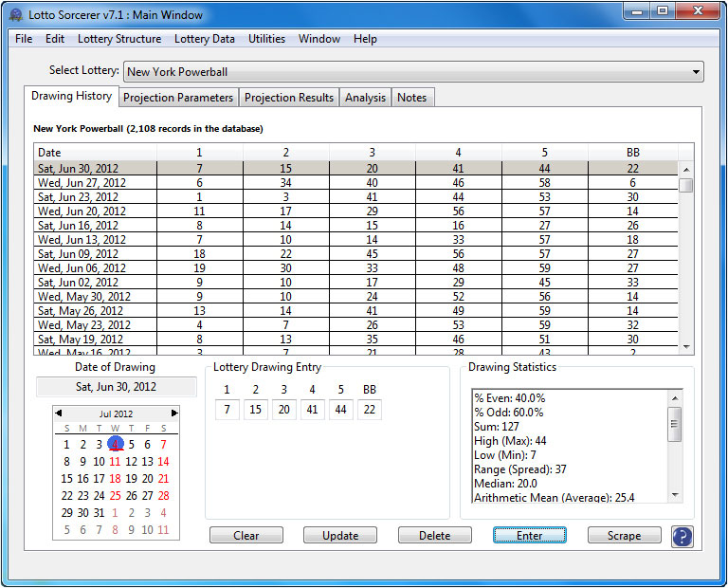
Task: Select the Sat, Jun 09, 2012 row
Action: click(x=356, y=254)
